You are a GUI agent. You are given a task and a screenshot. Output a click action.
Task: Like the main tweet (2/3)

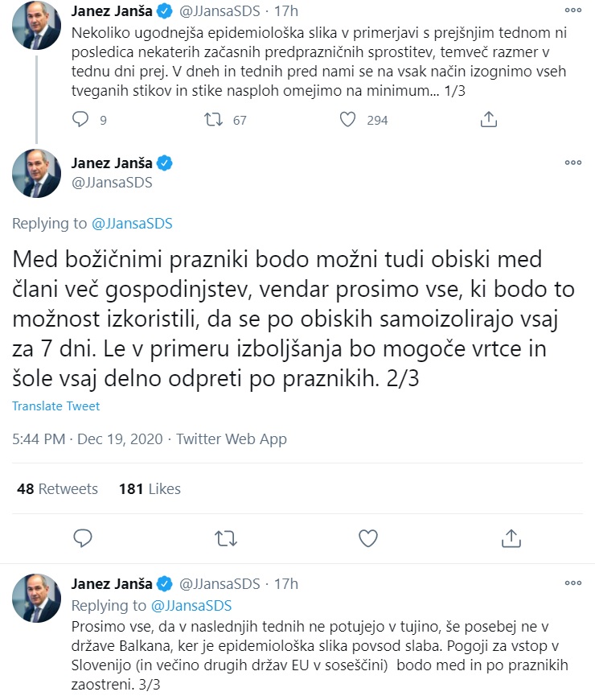[x=367, y=537]
